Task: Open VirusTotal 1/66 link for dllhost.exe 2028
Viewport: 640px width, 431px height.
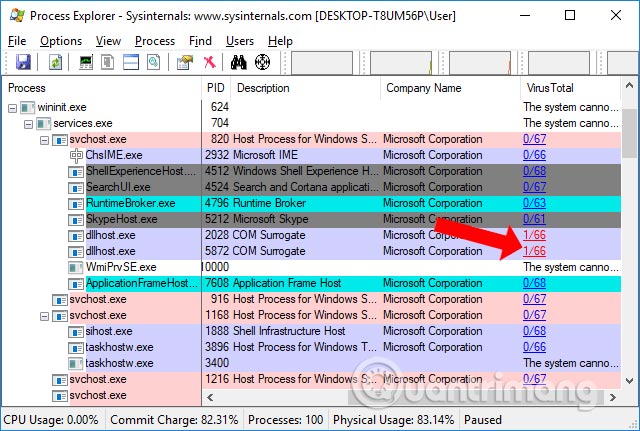Action: (x=534, y=235)
